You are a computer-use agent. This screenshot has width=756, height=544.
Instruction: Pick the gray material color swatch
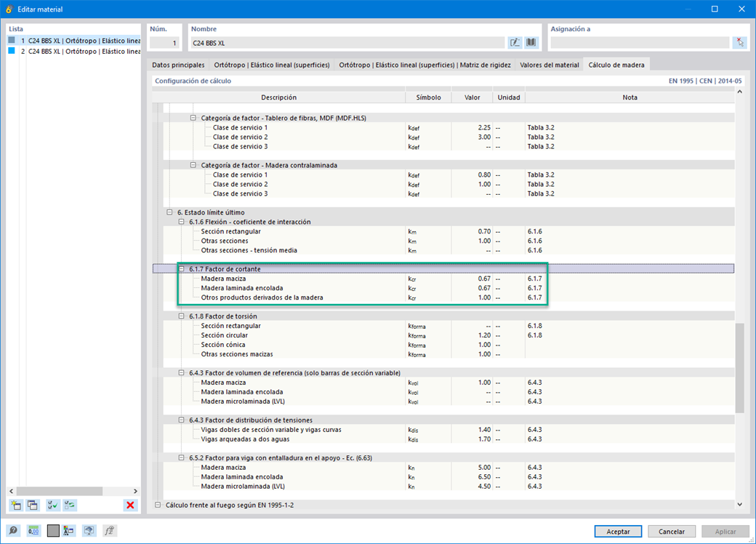(53, 530)
